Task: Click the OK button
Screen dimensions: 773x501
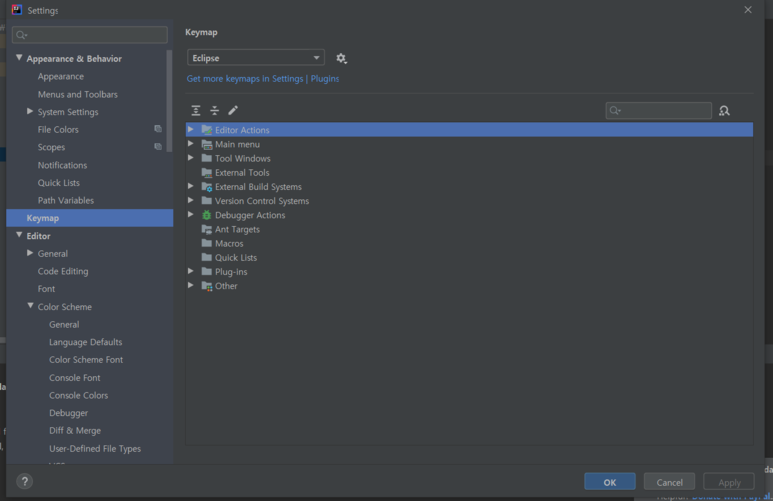Action: [x=610, y=482]
